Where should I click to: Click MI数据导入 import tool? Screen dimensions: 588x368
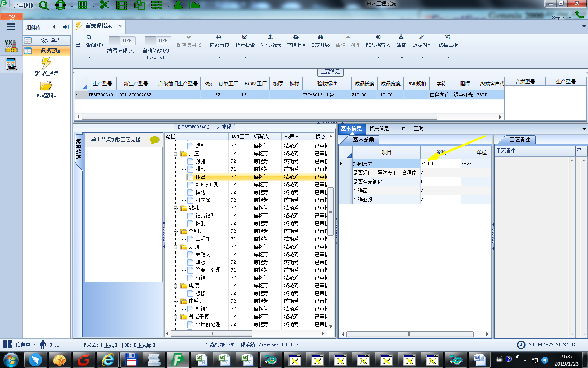pyautogui.click(x=378, y=41)
